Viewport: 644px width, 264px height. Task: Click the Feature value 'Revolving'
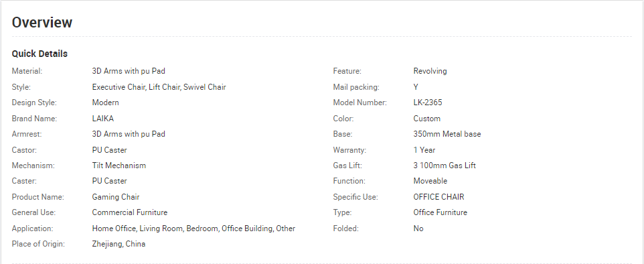(430, 71)
